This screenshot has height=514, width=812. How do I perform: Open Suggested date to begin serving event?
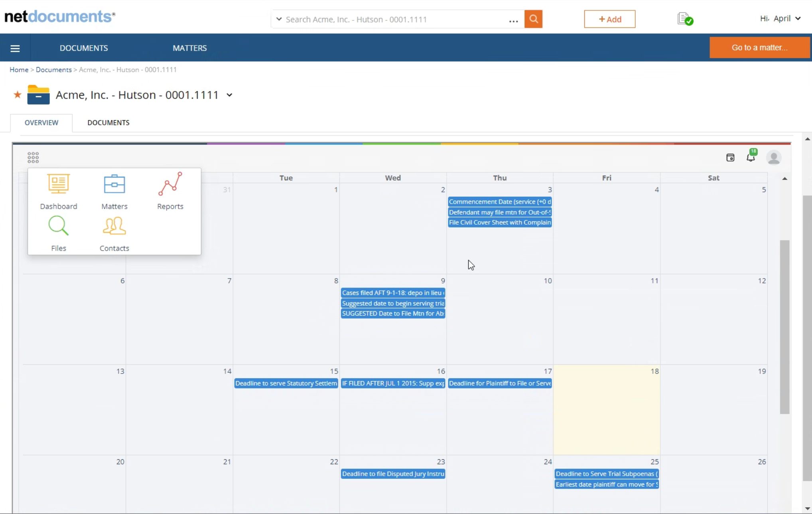pos(393,303)
